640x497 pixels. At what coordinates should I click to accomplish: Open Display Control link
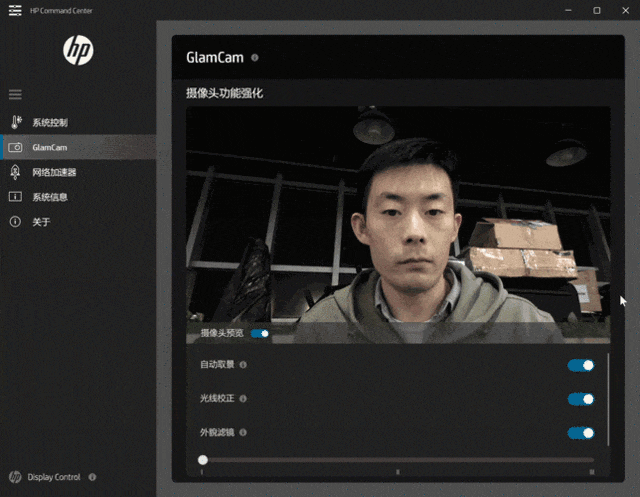(x=54, y=477)
